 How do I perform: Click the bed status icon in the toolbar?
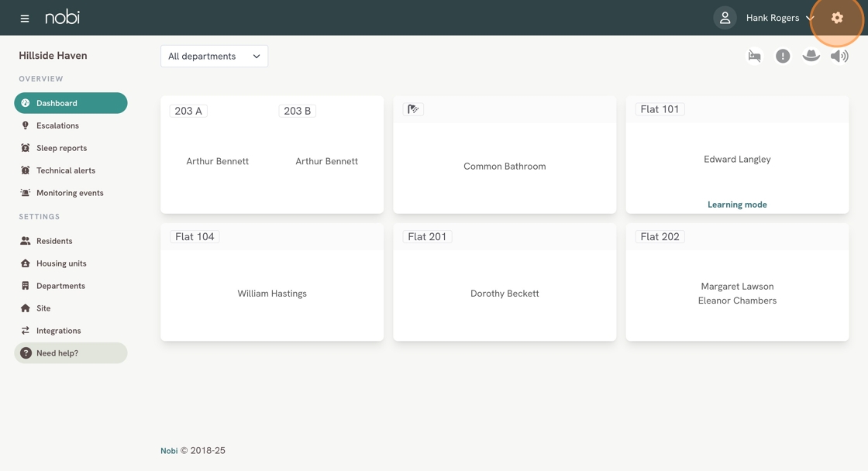(754, 55)
